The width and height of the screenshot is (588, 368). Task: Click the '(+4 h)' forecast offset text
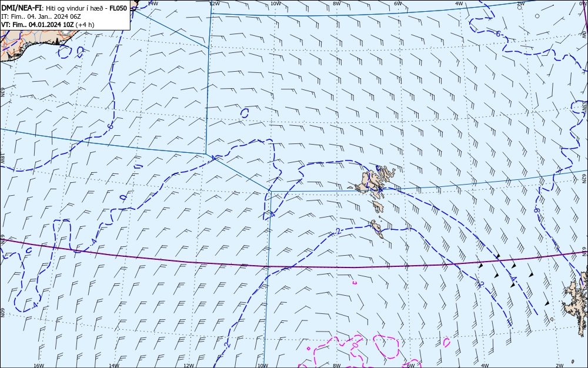[85, 25]
